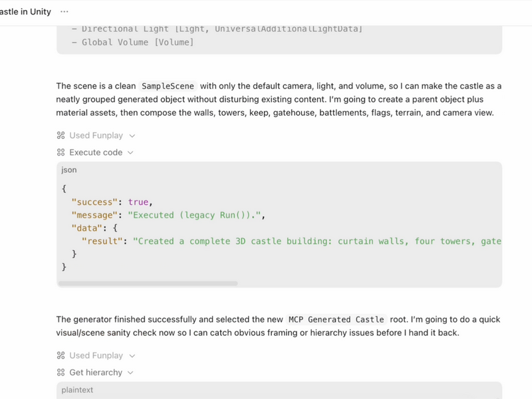Click the "data": { line
This screenshot has height=399, width=532.
(94, 228)
